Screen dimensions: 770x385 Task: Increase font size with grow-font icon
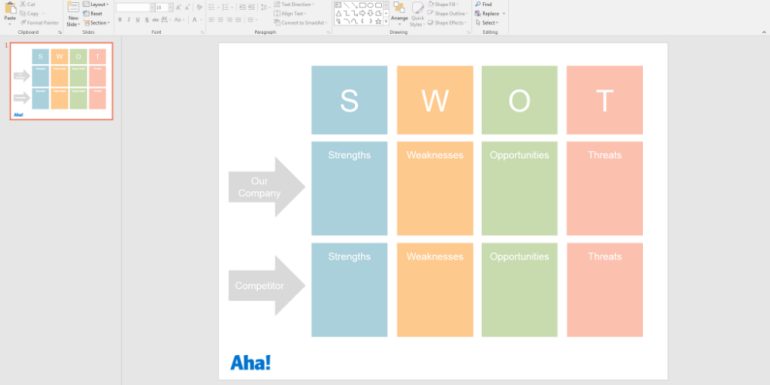click(179, 7)
